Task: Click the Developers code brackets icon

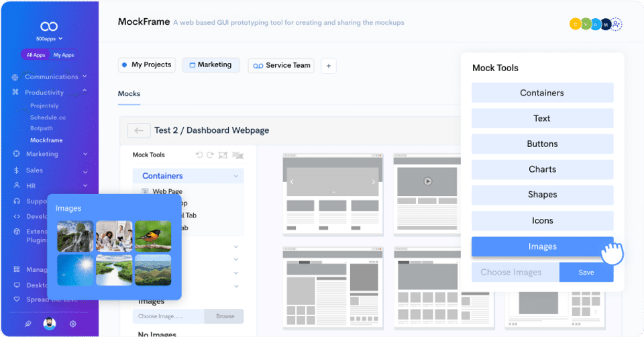Action: coord(16,216)
